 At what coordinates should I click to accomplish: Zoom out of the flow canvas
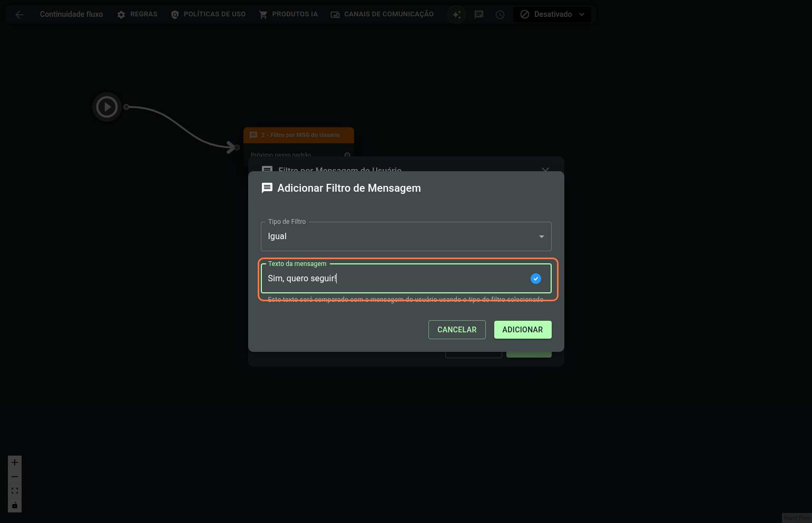(x=15, y=477)
